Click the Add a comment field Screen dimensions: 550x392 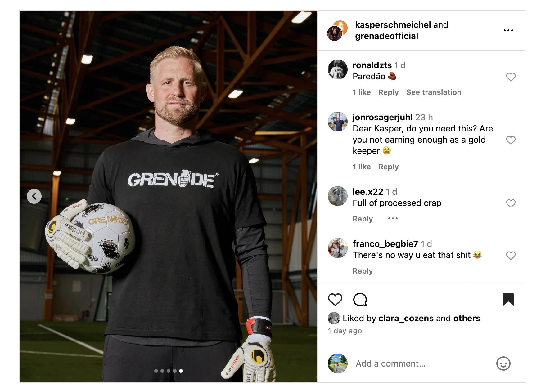[x=422, y=363]
